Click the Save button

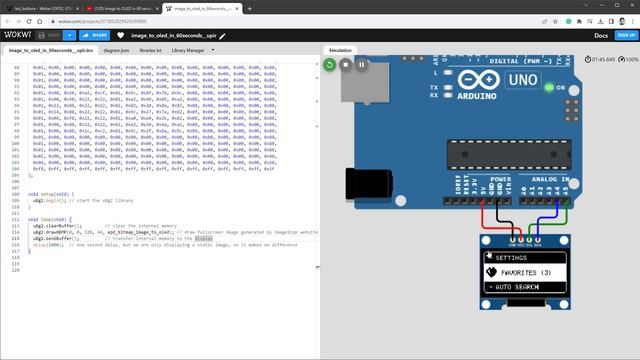tap(49, 36)
